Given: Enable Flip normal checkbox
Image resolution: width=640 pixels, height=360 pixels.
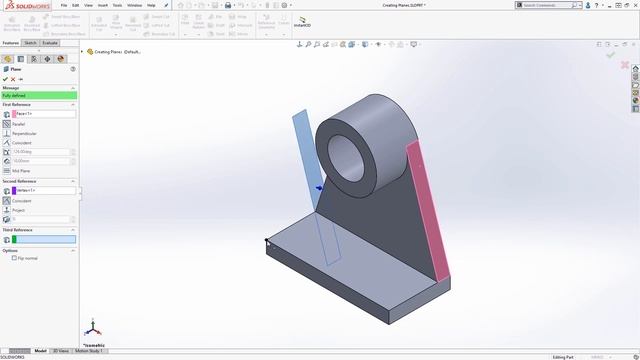Looking at the screenshot, I should [x=14, y=258].
